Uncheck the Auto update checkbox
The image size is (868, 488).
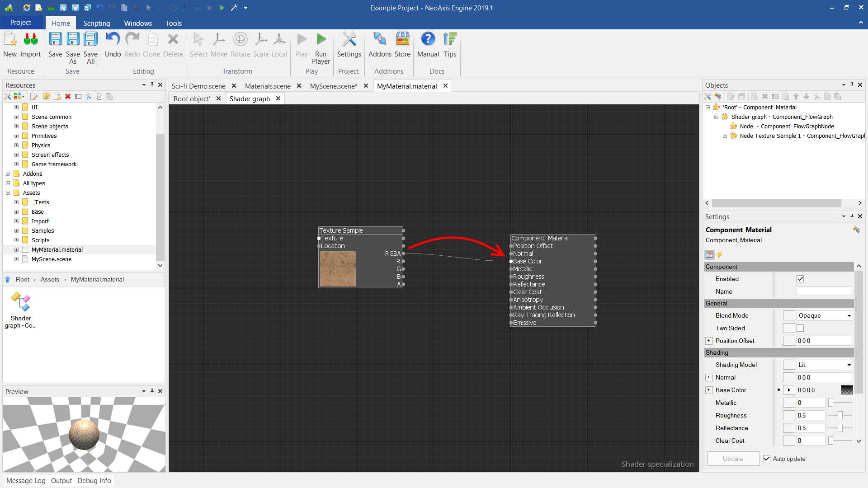click(767, 459)
